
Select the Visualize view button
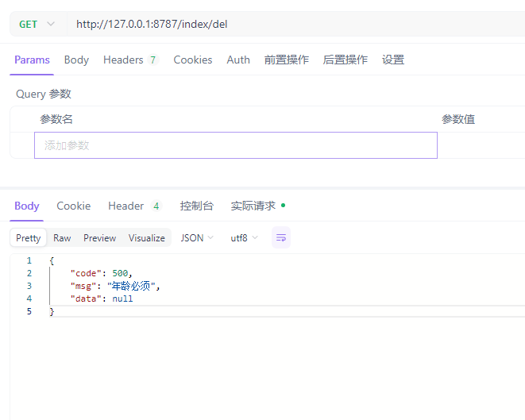[x=147, y=238]
